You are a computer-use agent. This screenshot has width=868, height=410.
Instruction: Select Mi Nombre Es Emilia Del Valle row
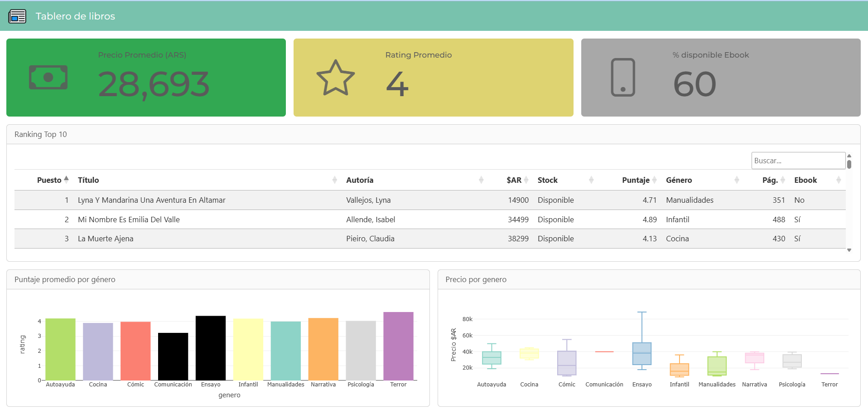(x=129, y=220)
